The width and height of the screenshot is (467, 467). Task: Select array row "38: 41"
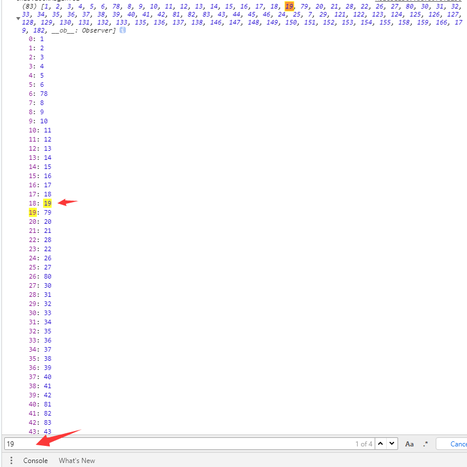[40, 386]
